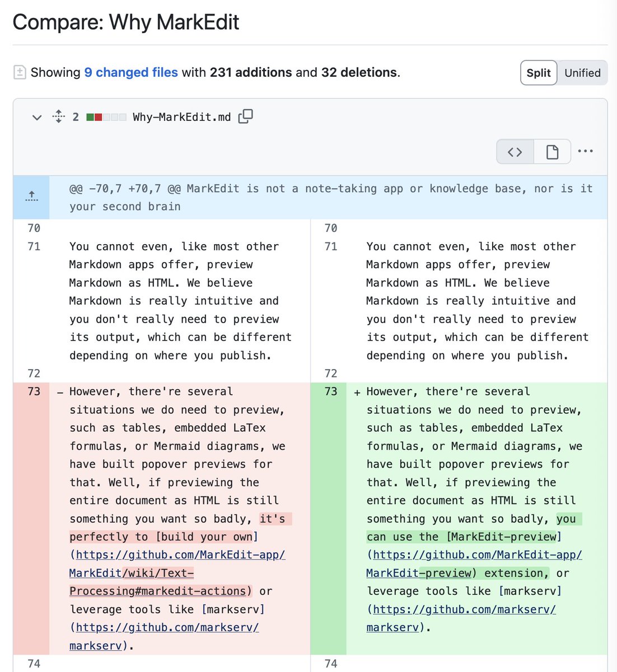Click the removed wiki/Text-Processing URL text
Viewport: 617px width, 672px height.
point(158,582)
